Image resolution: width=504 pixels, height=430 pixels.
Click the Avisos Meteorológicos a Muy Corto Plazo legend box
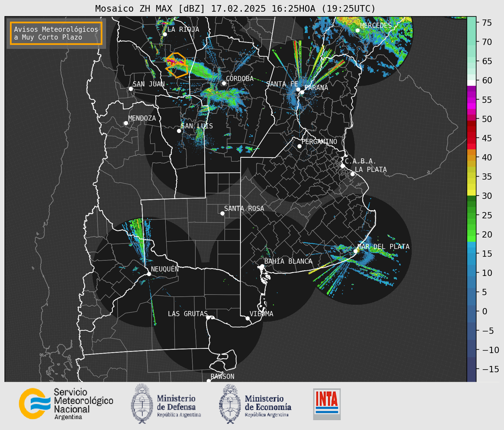pos(56,33)
